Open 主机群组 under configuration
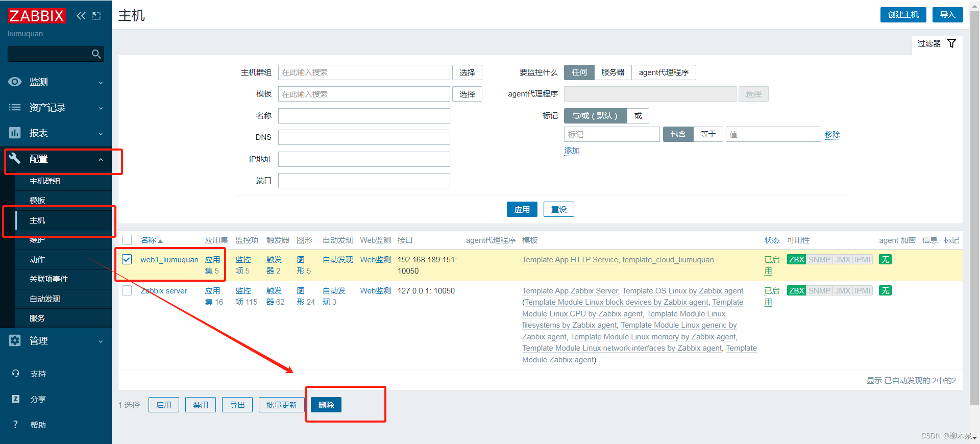The height and width of the screenshot is (444, 980). 63,181
